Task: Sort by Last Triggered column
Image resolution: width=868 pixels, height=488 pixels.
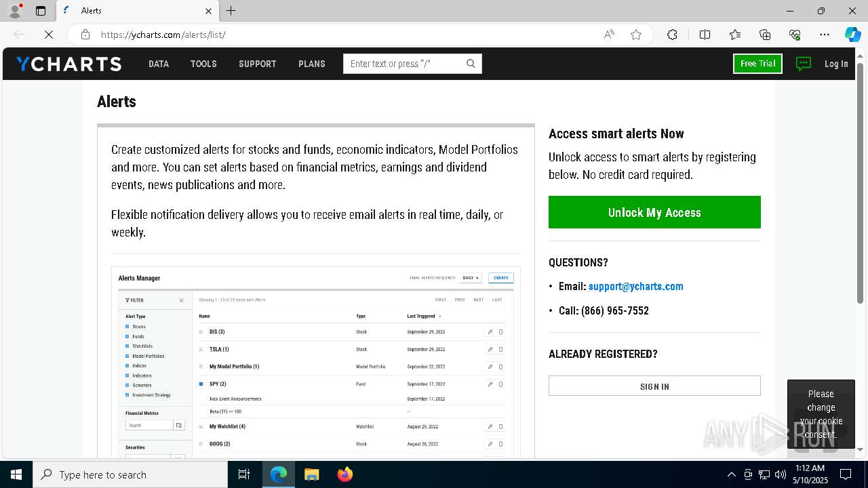Action: [x=424, y=317]
